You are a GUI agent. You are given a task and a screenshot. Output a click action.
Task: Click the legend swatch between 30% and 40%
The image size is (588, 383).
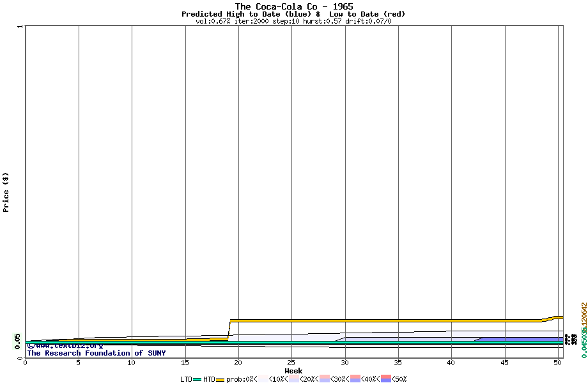click(x=355, y=379)
